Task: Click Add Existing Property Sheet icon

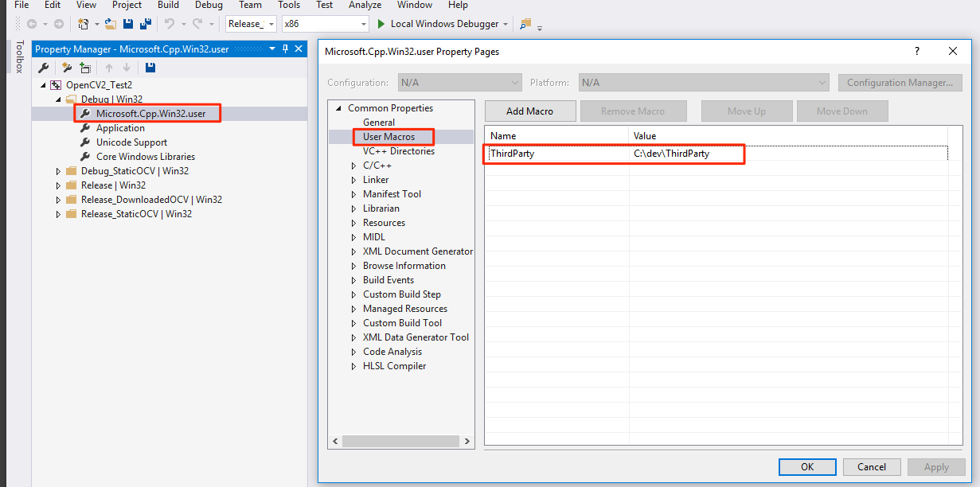Action: [85, 68]
